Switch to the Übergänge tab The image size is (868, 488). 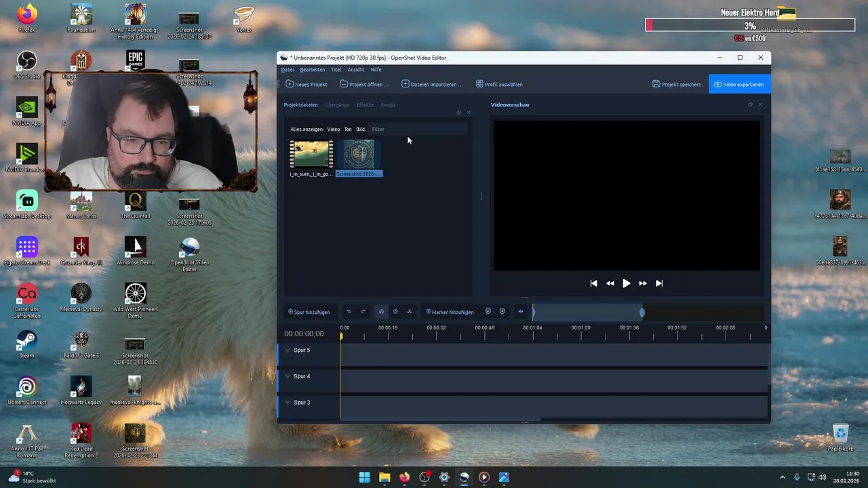337,105
